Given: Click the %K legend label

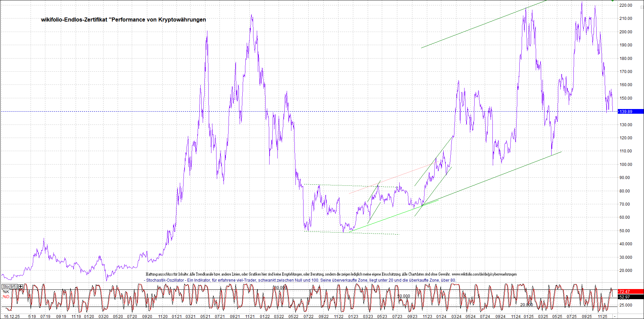Looking at the screenshot, I should (x=6, y=292).
